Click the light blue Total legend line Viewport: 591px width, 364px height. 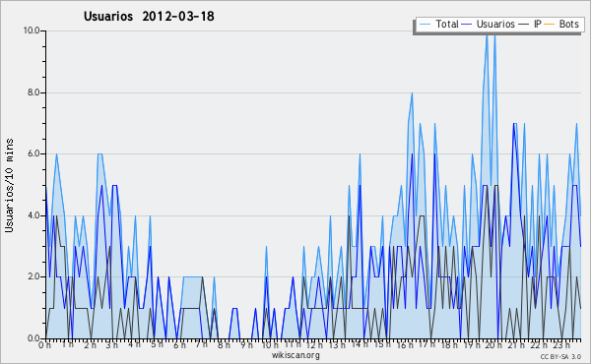click(425, 25)
